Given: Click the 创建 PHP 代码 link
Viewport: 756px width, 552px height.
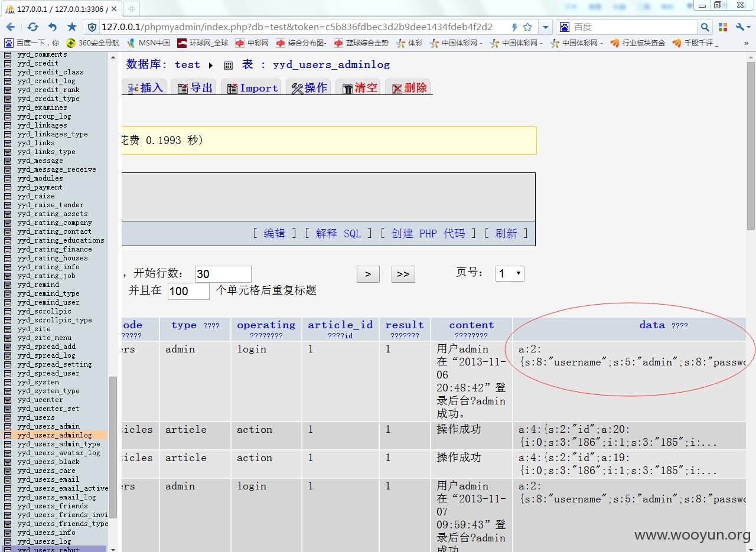Looking at the screenshot, I should (x=428, y=233).
